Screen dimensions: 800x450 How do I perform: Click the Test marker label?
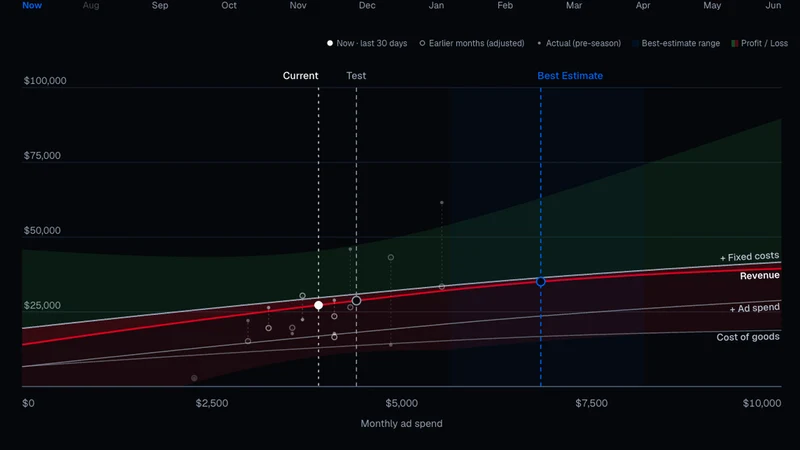(356, 76)
